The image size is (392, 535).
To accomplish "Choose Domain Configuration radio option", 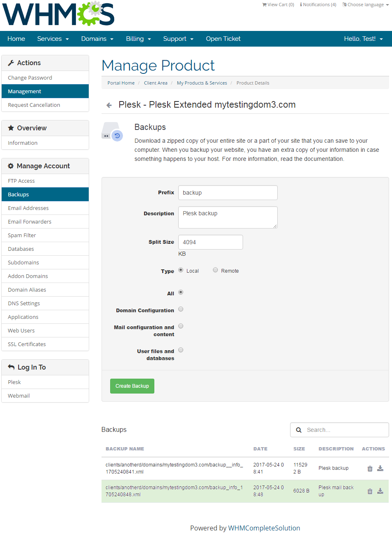I will (x=181, y=309).
